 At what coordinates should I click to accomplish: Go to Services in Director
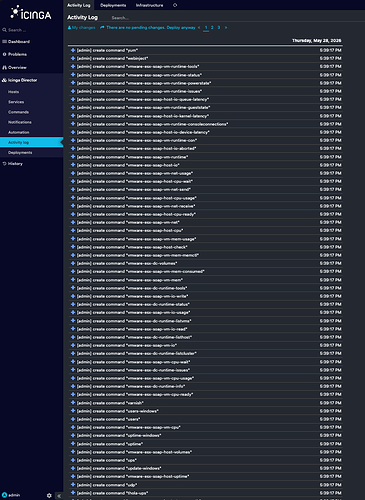click(16, 102)
